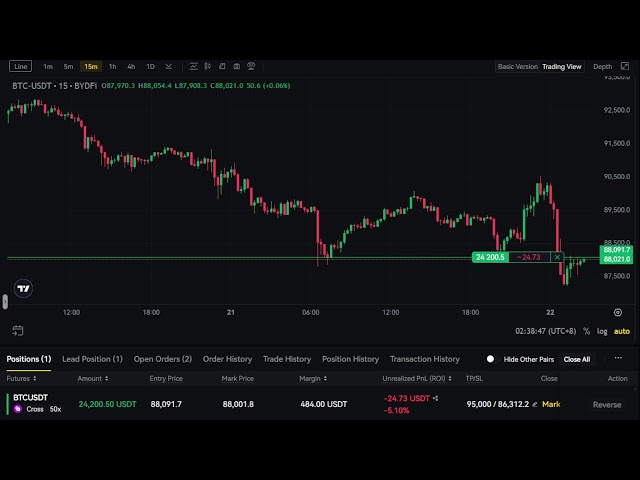Toggle percent scale mode
The image size is (640, 480).
(x=586, y=331)
